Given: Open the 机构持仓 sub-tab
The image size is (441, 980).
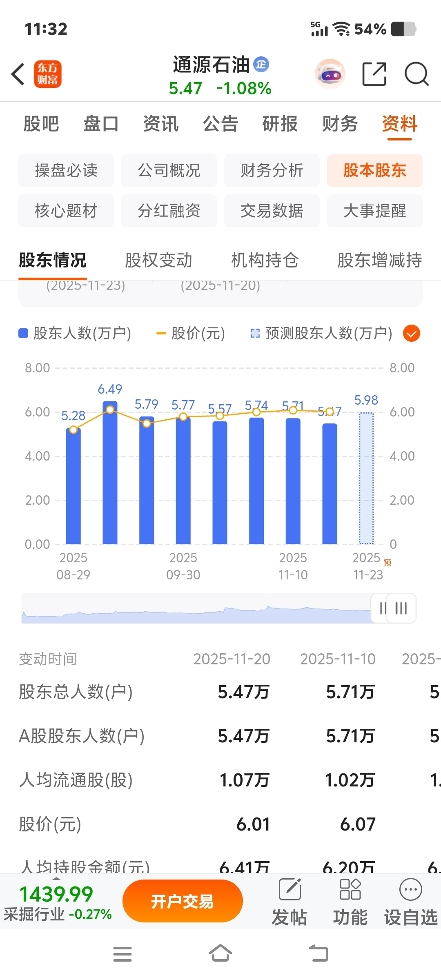Looking at the screenshot, I should [265, 260].
